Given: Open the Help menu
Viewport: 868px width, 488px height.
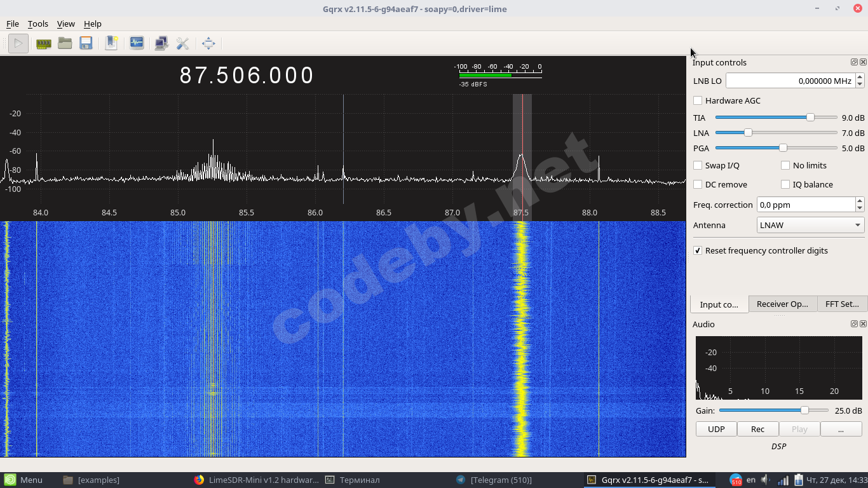Looking at the screenshot, I should 93,24.
